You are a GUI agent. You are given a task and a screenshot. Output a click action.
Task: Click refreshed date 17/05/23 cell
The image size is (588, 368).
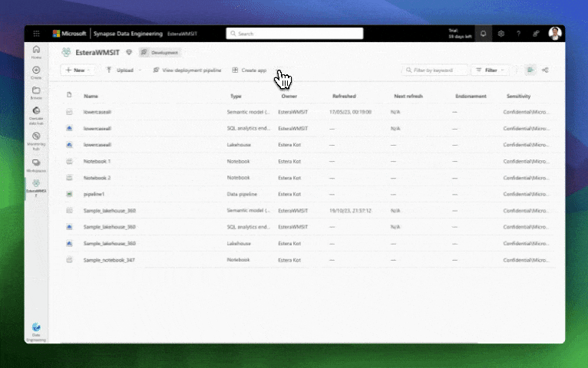[350, 112]
